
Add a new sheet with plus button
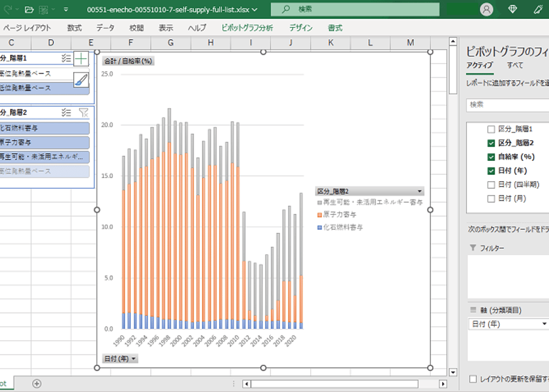point(37,384)
